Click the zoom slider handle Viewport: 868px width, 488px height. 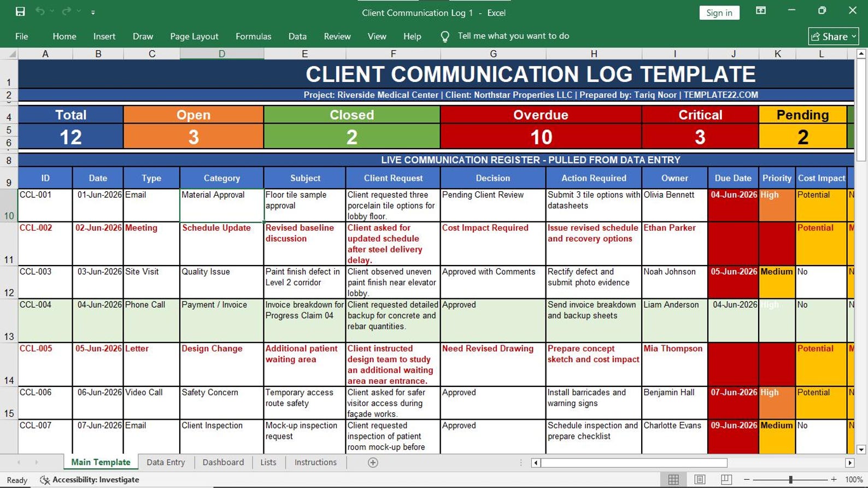790,479
